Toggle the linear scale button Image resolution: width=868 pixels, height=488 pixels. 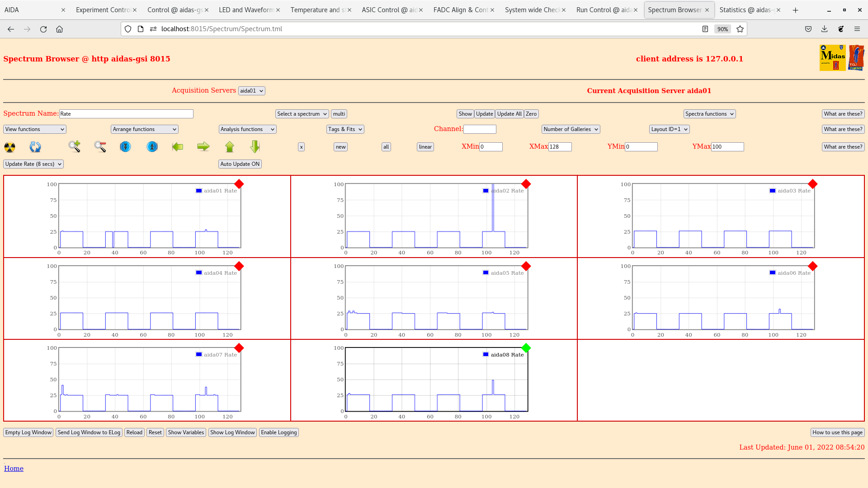coord(425,147)
